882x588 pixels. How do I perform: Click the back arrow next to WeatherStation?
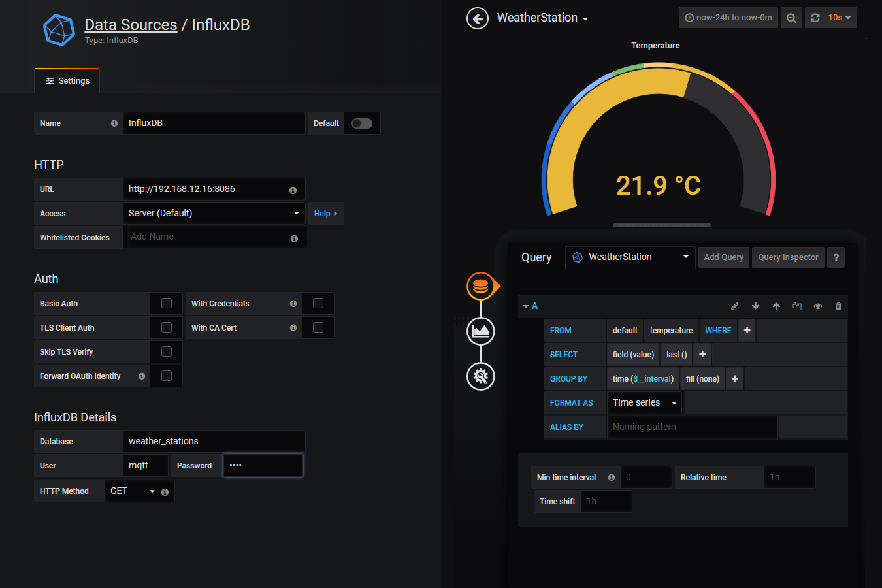pyautogui.click(x=478, y=18)
